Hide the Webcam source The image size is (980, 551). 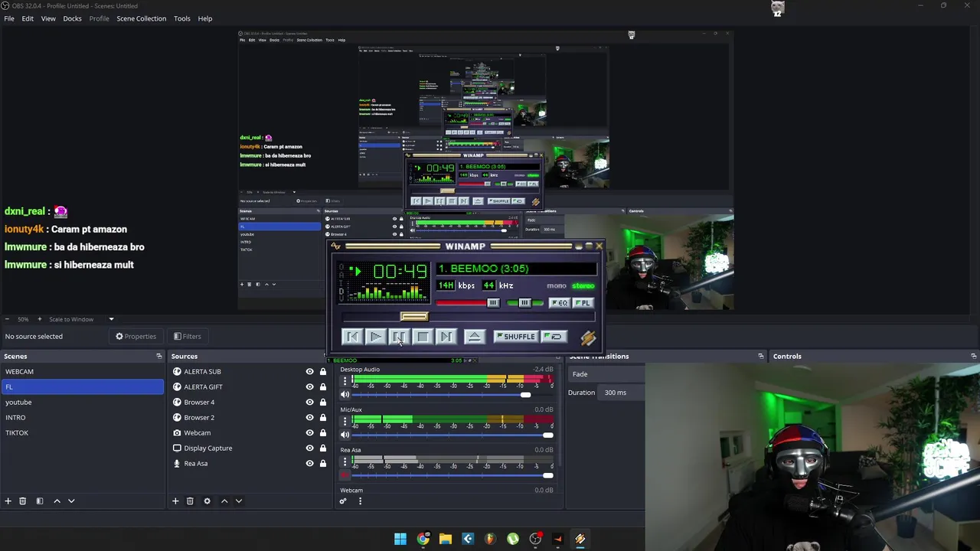coord(309,432)
